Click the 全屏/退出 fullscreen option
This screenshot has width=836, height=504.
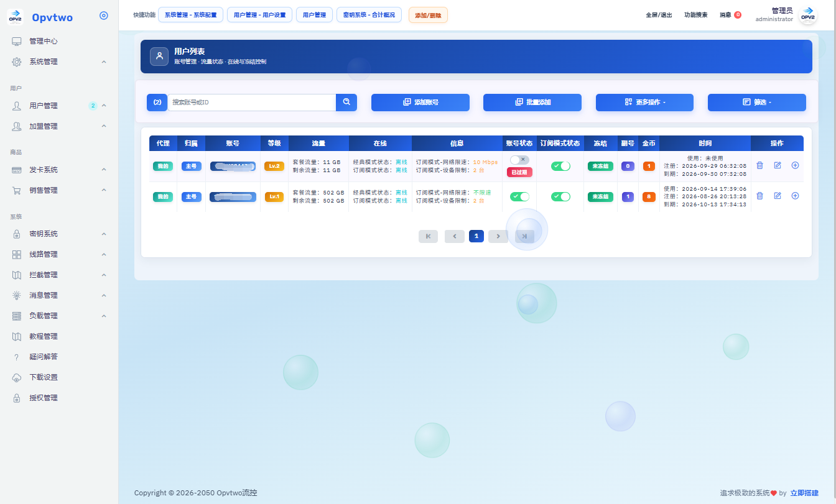660,15
